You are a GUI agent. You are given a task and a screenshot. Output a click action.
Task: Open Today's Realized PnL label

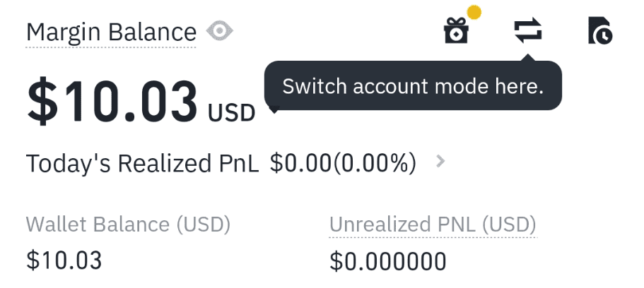[x=144, y=163]
